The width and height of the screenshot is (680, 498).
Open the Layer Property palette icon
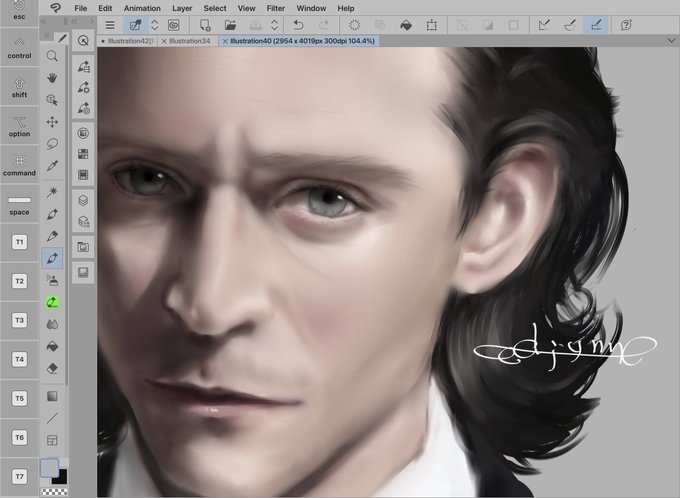click(83, 222)
